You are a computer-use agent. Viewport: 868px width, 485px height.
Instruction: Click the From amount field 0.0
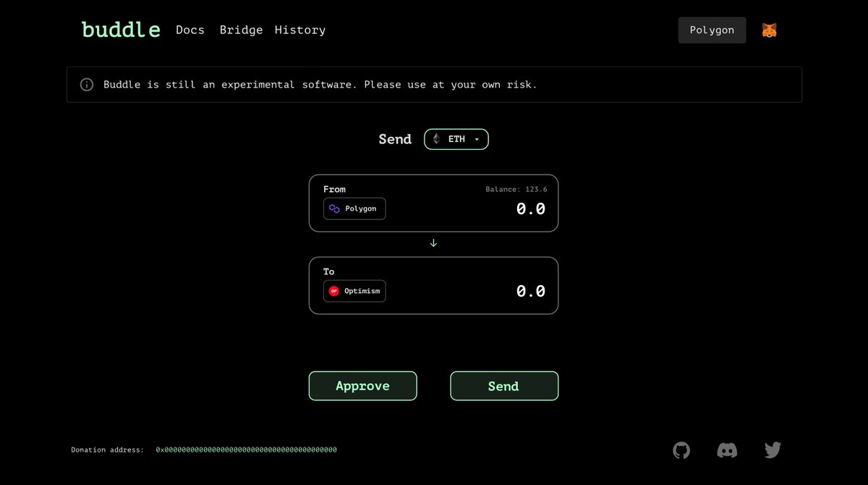530,209
